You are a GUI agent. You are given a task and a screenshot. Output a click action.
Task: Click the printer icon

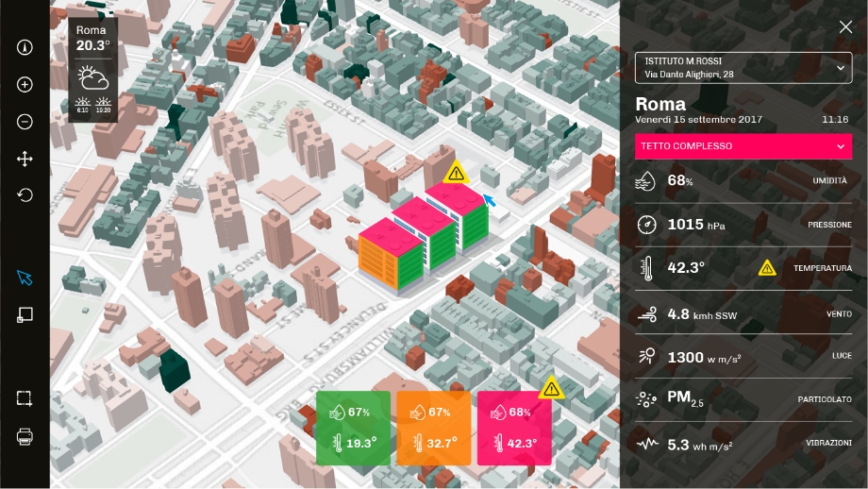(25, 437)
